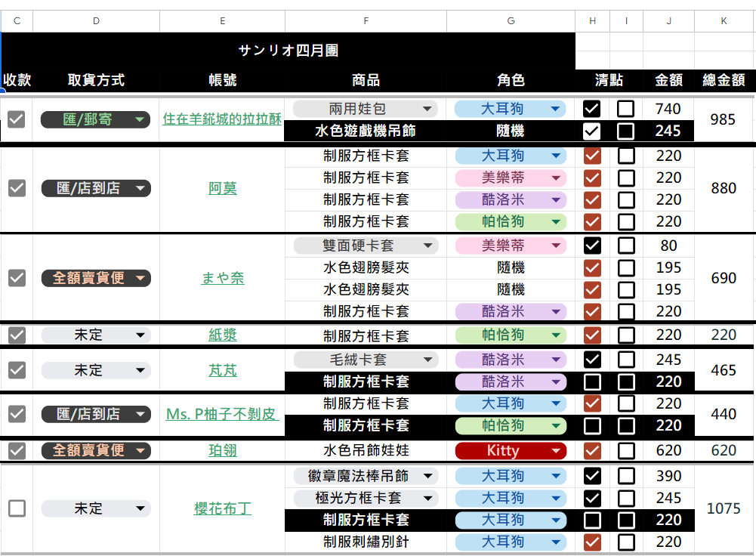
Task: Uncheck the red 清點 checkbox for 水色吊飾娃娃
Action: 592,450
